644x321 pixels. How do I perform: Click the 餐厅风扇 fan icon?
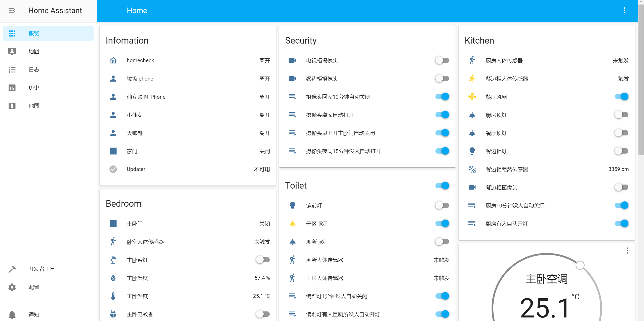coord(472,97)
